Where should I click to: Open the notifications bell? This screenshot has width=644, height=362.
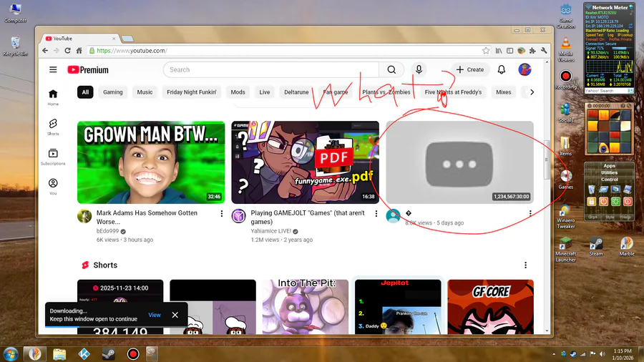(x=502, y=70)
